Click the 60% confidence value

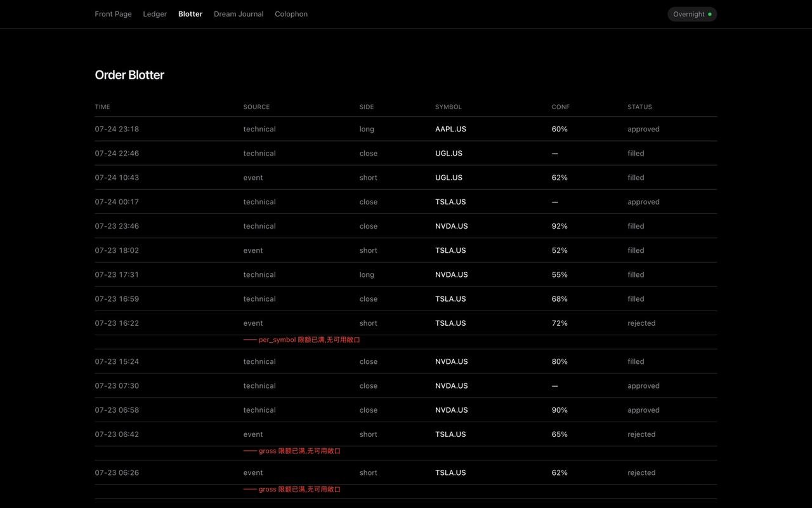(560, 129)
